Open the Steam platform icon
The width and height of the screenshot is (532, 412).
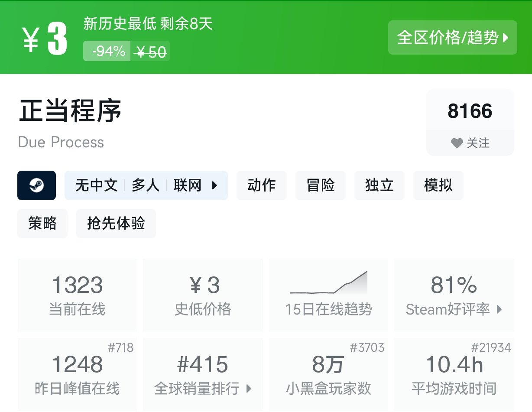click(x=36, y=185)
